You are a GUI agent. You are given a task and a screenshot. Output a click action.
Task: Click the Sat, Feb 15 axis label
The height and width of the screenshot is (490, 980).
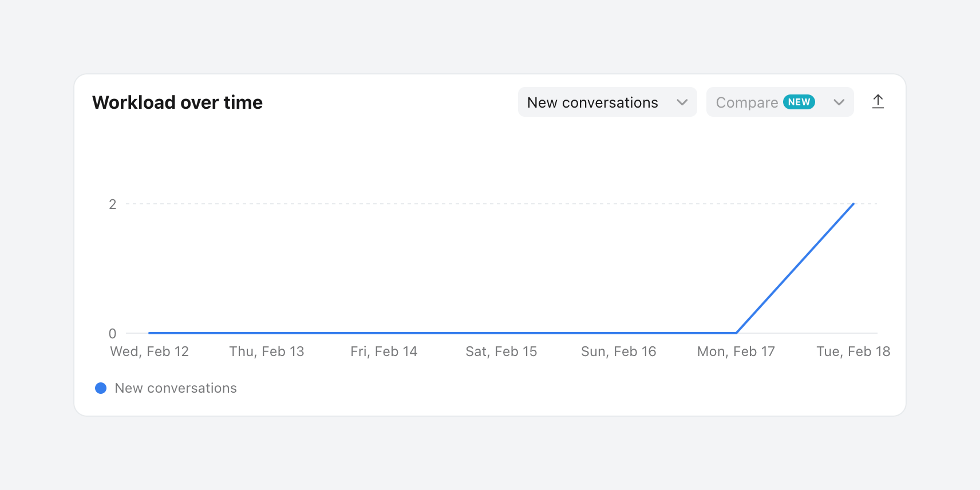click(x=501, y=351)
